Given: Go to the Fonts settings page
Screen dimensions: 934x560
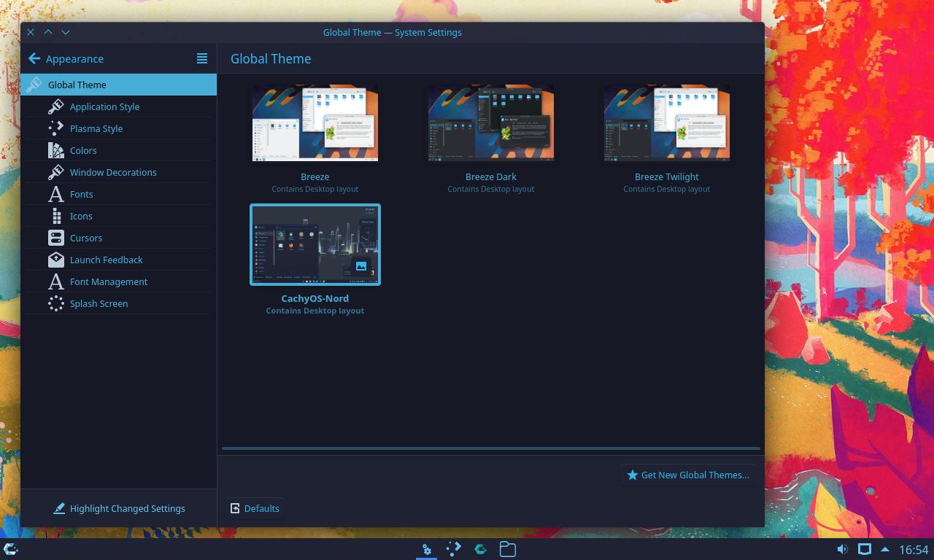Looking at the screenshot, I should point(119,194).
